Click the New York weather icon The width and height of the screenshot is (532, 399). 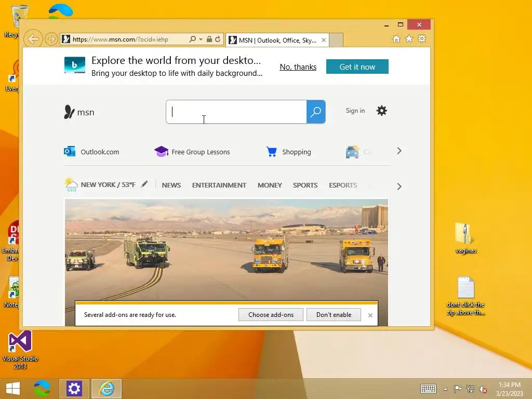pos(71,184)
